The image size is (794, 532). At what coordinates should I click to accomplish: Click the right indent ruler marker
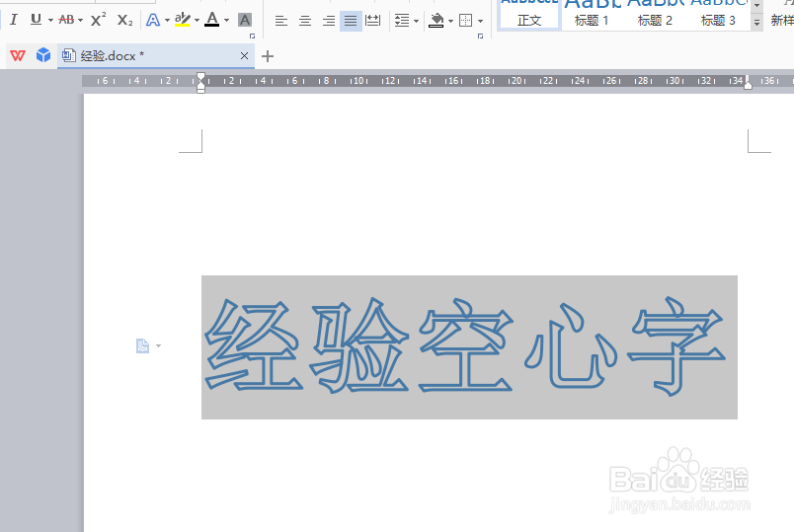point(748,85)
